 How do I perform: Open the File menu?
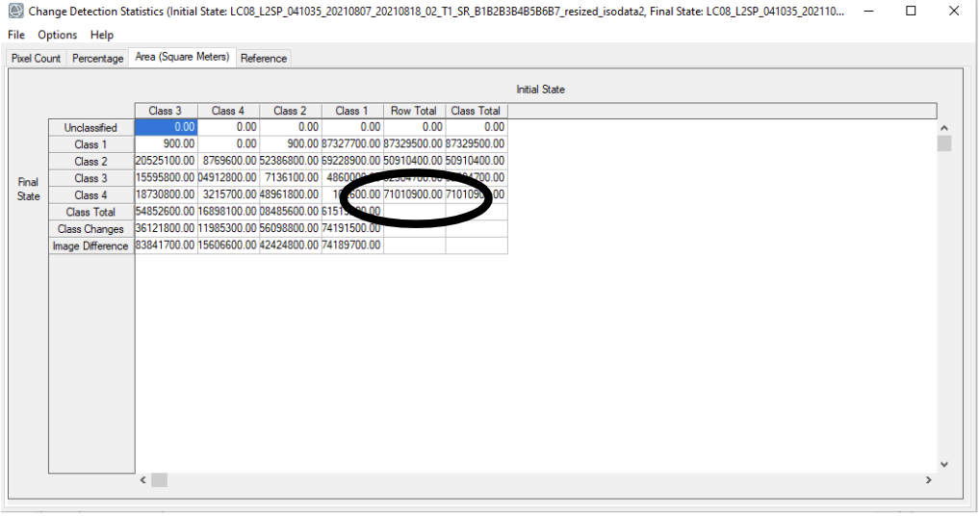coord(16,35)
